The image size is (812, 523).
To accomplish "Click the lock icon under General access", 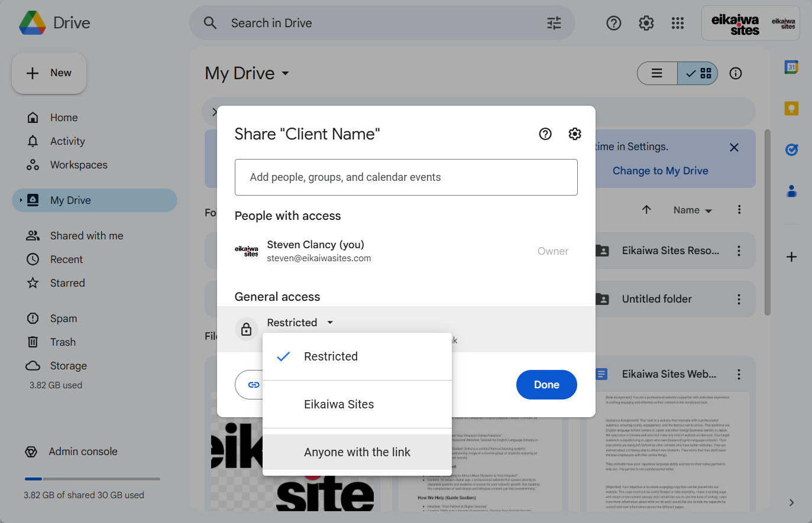I will 247,329.
